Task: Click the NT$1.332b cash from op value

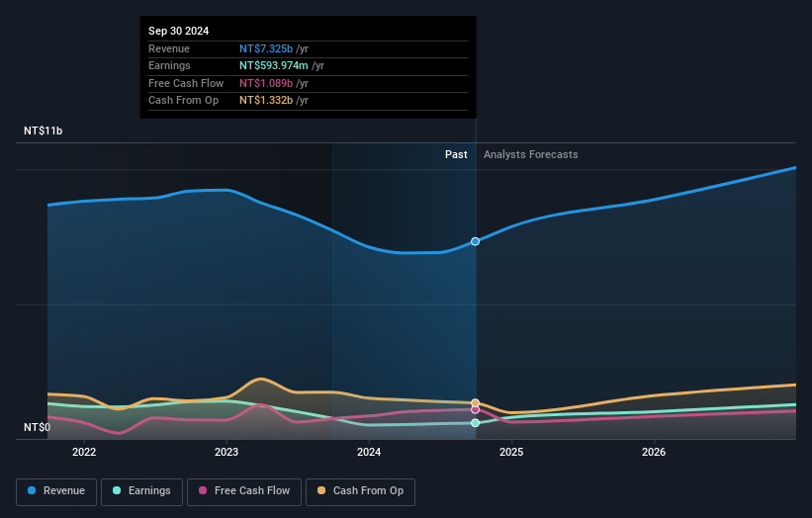Action: [266, 101]
